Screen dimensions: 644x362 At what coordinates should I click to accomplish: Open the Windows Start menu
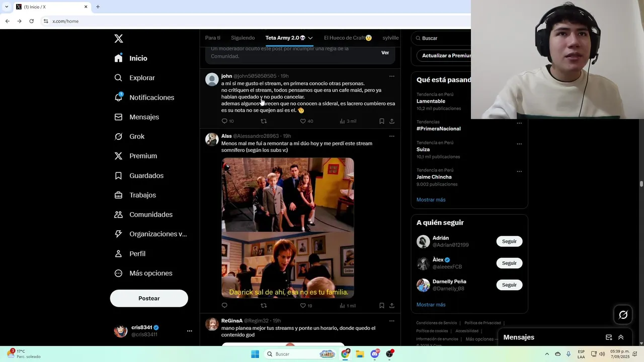(255, 354)
